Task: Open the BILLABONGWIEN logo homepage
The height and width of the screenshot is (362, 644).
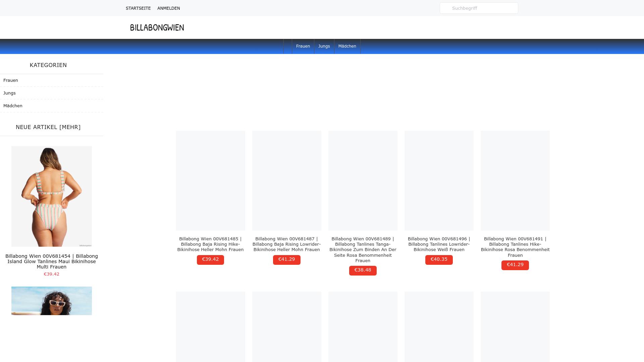Action: tap(157, 27)
